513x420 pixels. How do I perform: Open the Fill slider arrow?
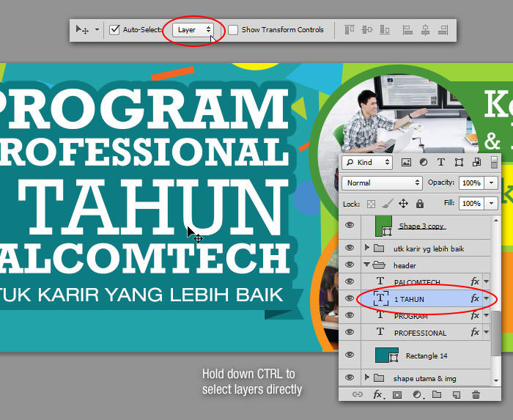(492, 204)
